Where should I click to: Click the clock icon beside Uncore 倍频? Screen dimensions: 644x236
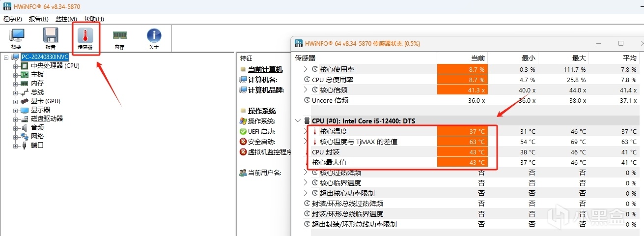coord(307,100)
